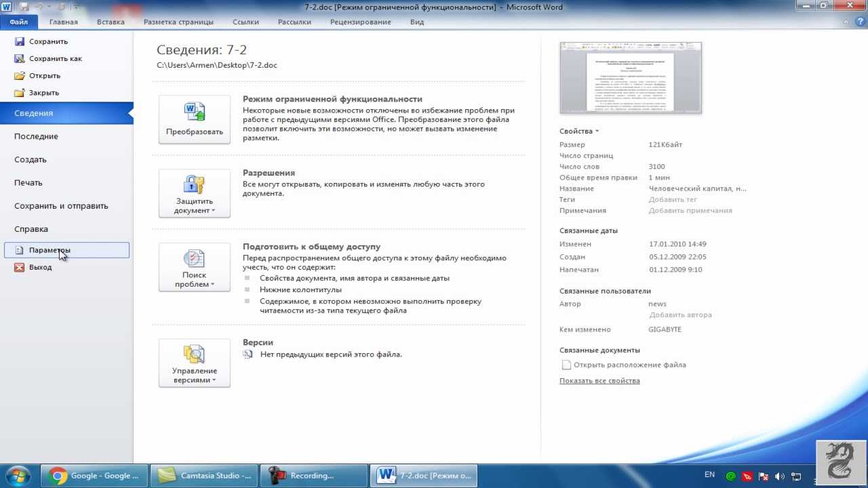This screenshot has height=488, width=868.
Task: Open Управление версиями dropdown button
Action: [x=195, y=363]
